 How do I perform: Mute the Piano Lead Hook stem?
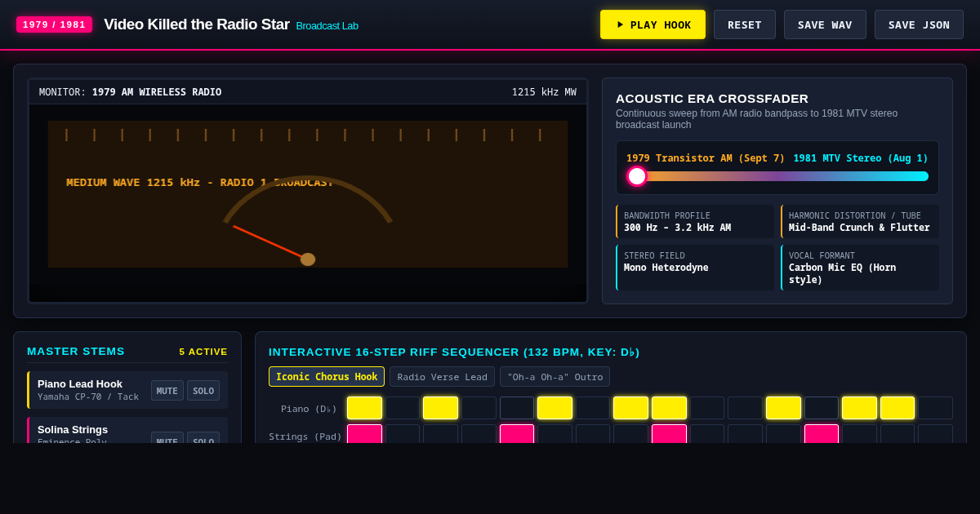(167, 391)
